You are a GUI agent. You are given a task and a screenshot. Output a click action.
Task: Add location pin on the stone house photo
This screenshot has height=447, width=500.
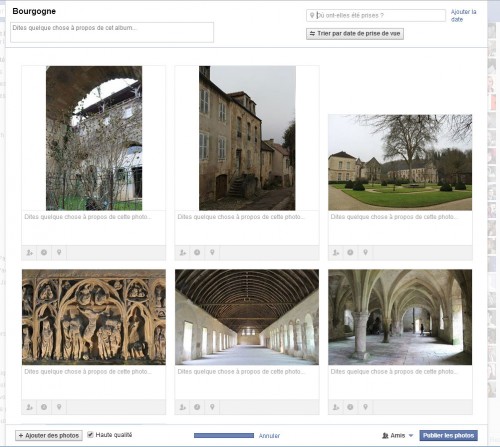click(212, 253)
